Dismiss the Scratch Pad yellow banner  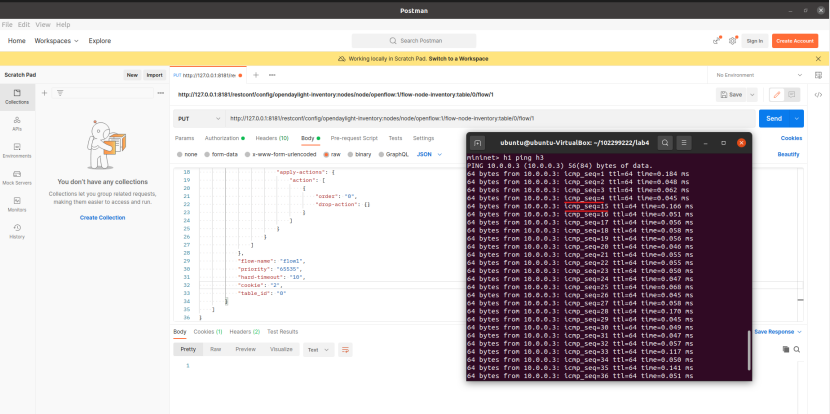click(x=818, y=59)
